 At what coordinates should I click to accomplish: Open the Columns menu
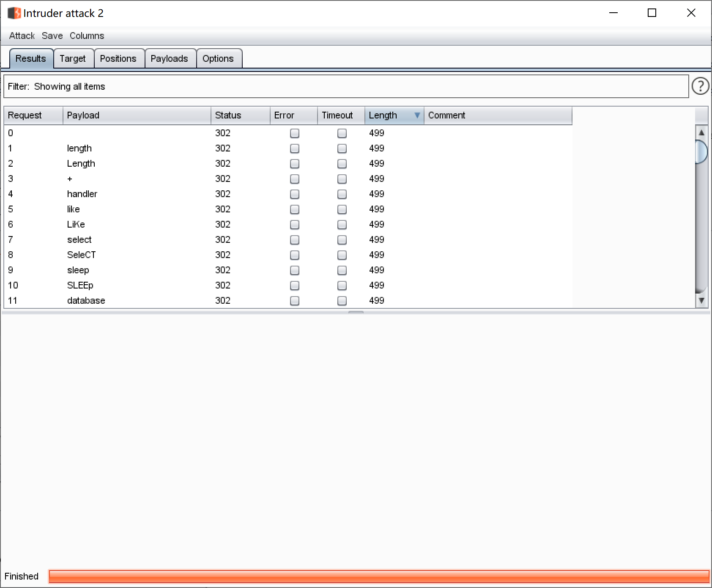pyautogui.click(x=87, y=36)
